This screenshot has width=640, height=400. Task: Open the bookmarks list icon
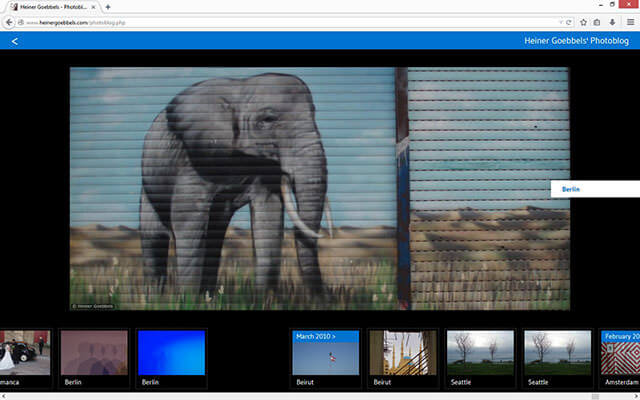tap(597, 22)
